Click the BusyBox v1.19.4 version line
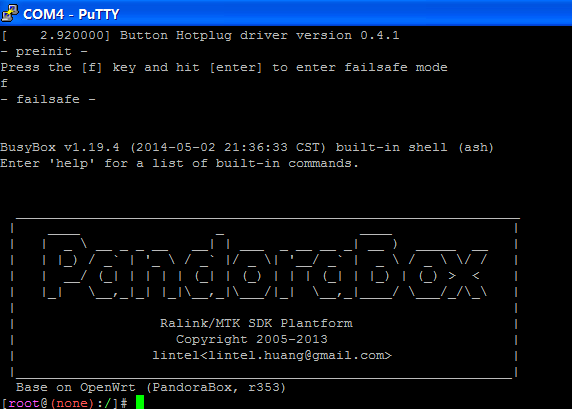Image resolution: width=572 pixels, height=409 pixels. click(247, 147)
